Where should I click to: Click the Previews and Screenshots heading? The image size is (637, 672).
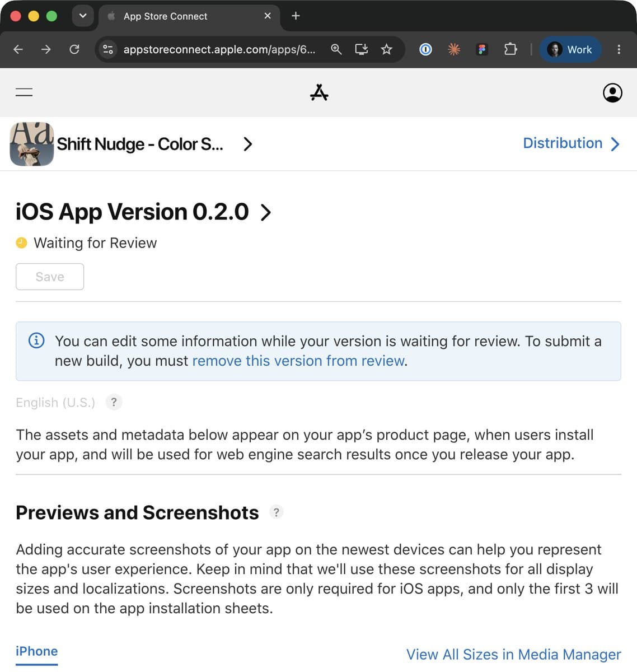point(137,512)
